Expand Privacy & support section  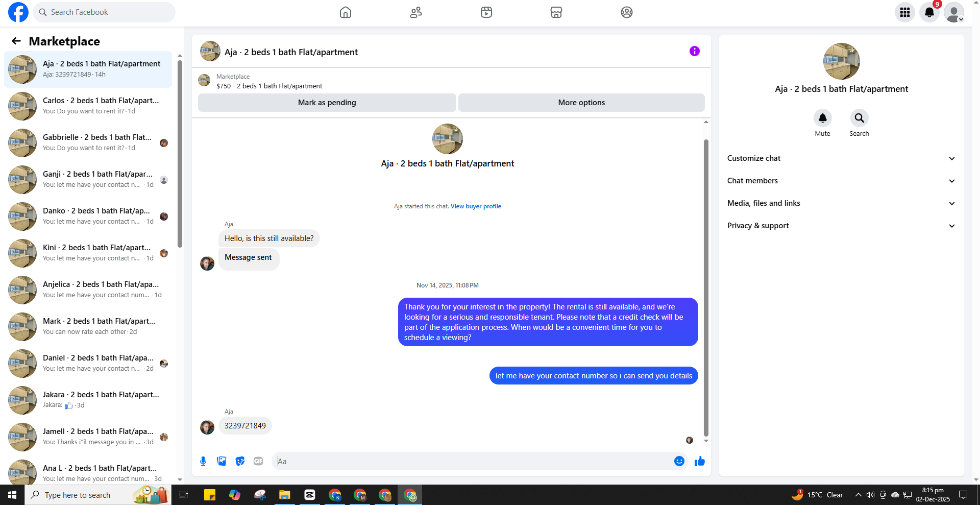[841, 226]
